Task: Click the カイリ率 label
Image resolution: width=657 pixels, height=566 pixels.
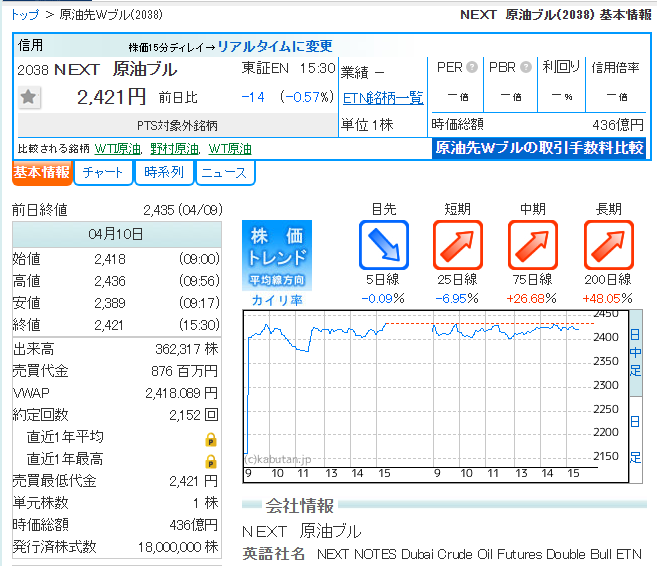Action: [x=277, y=300]
